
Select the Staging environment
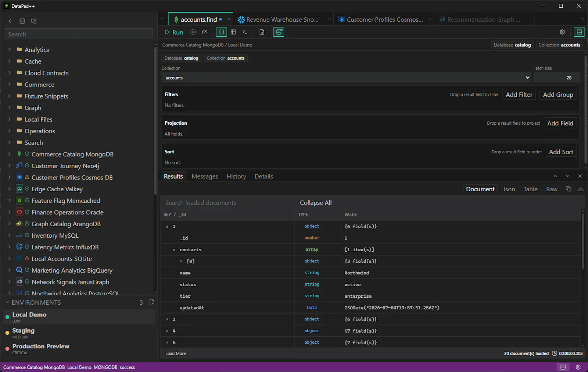coord(79,333)
